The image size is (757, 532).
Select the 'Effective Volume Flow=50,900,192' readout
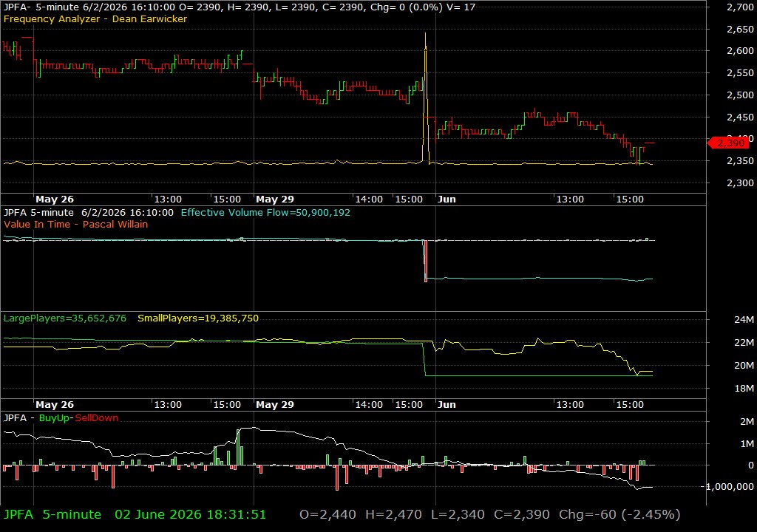click(x=265, y=212)
